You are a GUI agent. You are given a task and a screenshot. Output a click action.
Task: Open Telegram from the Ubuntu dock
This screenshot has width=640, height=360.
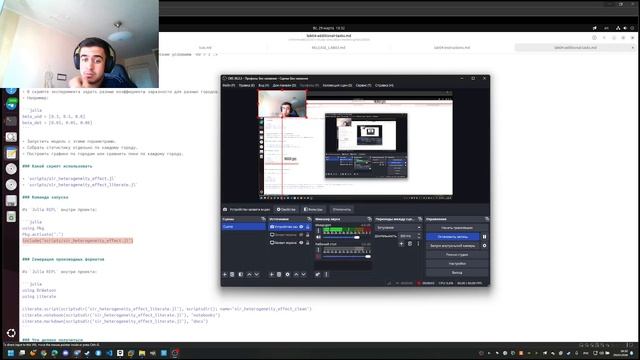coord(11,104)
